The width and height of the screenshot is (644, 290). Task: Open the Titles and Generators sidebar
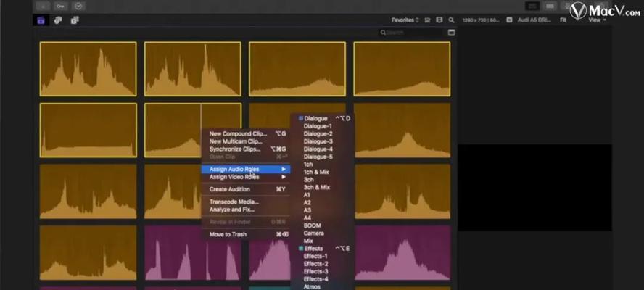75,20
